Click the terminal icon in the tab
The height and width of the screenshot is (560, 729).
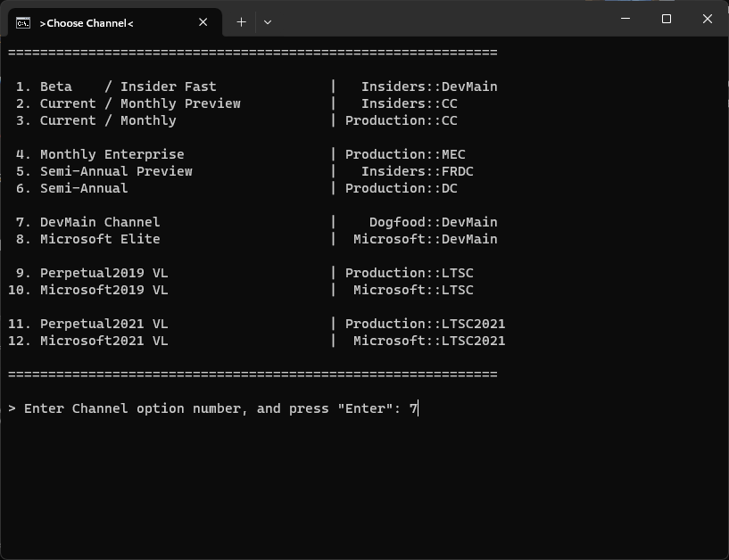click(23, 23)
